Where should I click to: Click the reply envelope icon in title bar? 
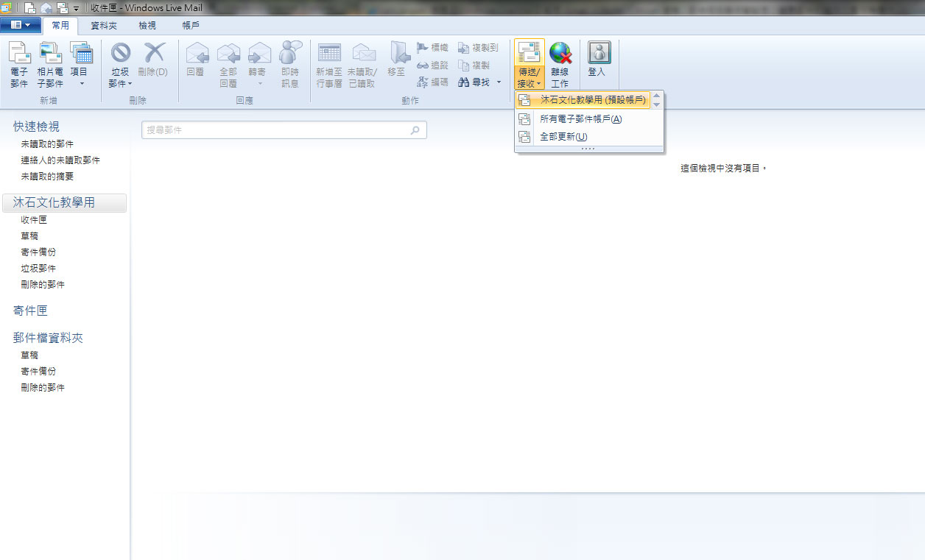[x=46, y=8]
